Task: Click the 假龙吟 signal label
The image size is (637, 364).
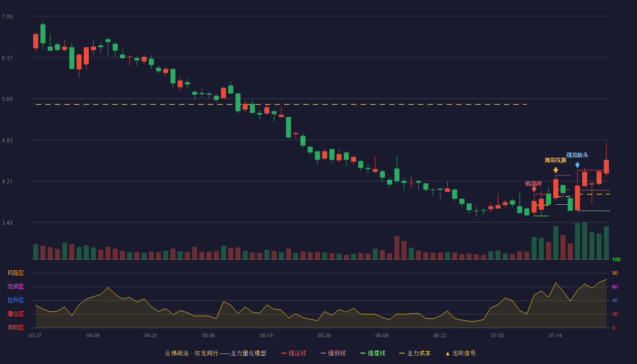Action: click(534, 183)
